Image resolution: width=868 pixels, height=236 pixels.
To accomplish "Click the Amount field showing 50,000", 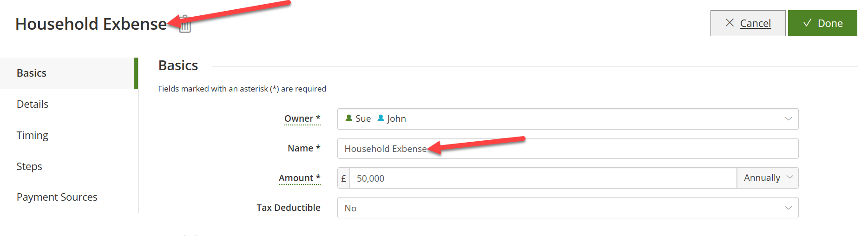I will point(543,178).
